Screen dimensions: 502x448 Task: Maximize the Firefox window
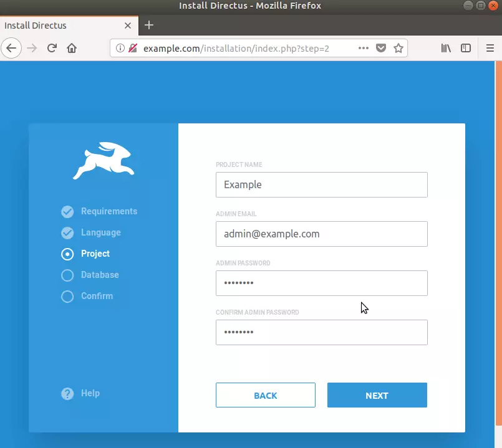(x=481, y=6)
